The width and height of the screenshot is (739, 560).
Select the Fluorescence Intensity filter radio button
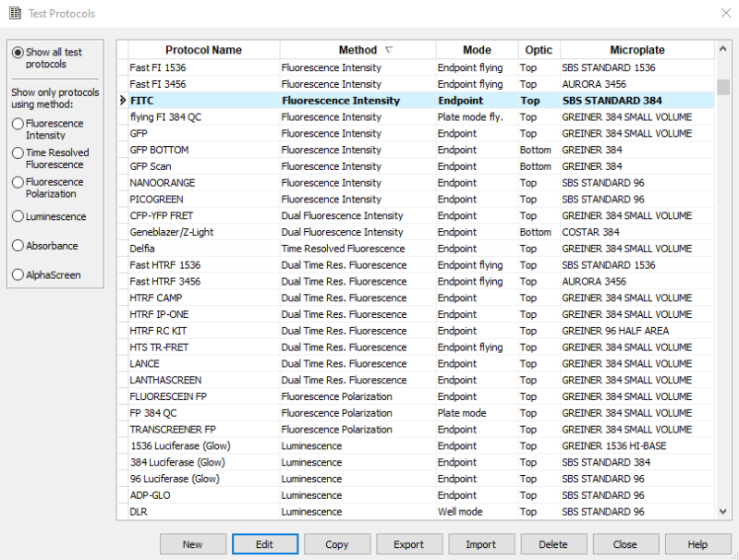tap(18, 124)
